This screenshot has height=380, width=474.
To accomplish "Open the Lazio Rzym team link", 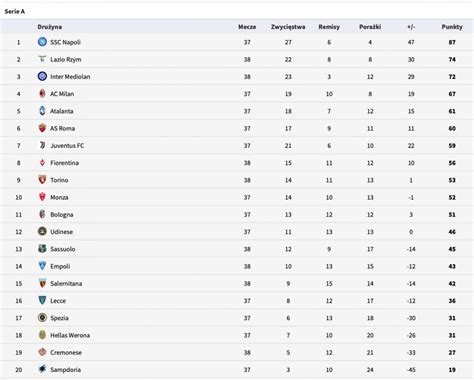I will pyautogui.click(x=66, y=59).
